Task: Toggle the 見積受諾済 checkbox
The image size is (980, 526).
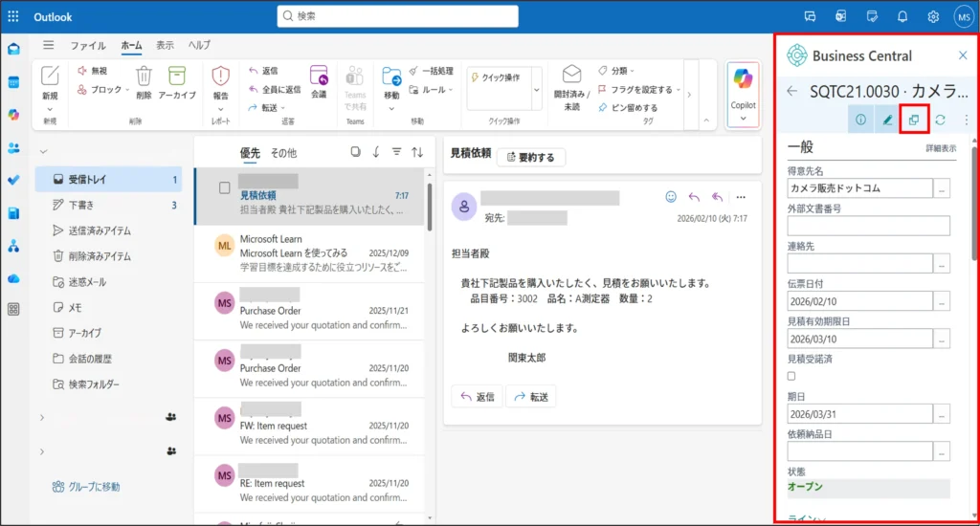Action: pos(791,376)
